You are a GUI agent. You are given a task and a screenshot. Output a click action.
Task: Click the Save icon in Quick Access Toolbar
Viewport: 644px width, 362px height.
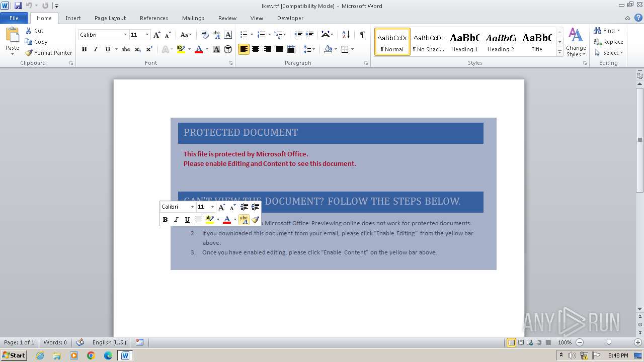[18, 6]
